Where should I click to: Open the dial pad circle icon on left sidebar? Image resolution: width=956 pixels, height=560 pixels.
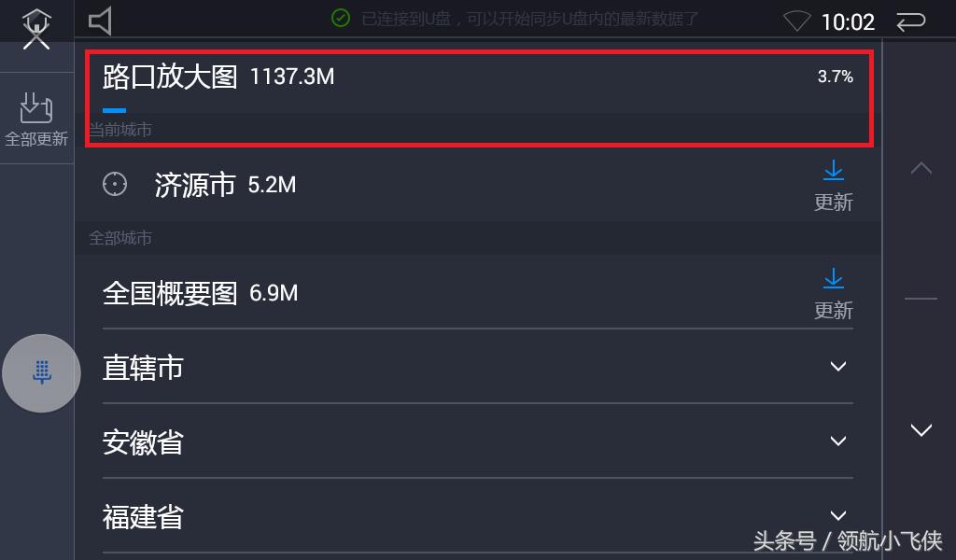(x=41, y=372)
